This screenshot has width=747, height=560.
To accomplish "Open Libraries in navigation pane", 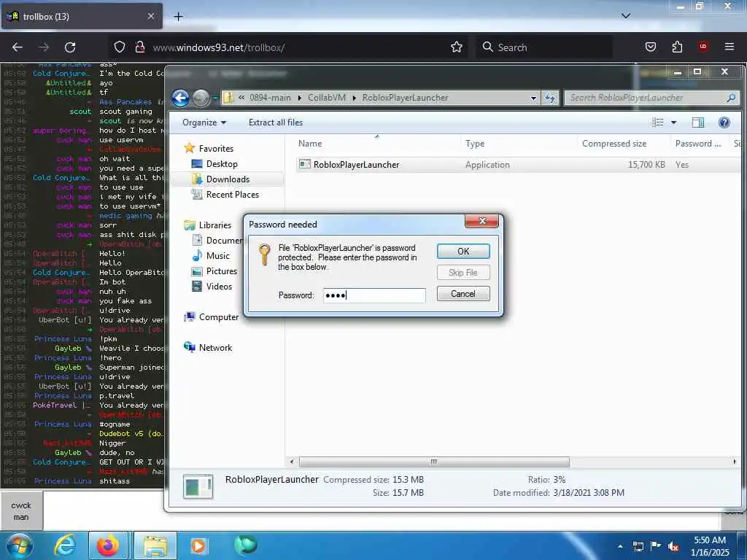I will click(x=215, y=225).
